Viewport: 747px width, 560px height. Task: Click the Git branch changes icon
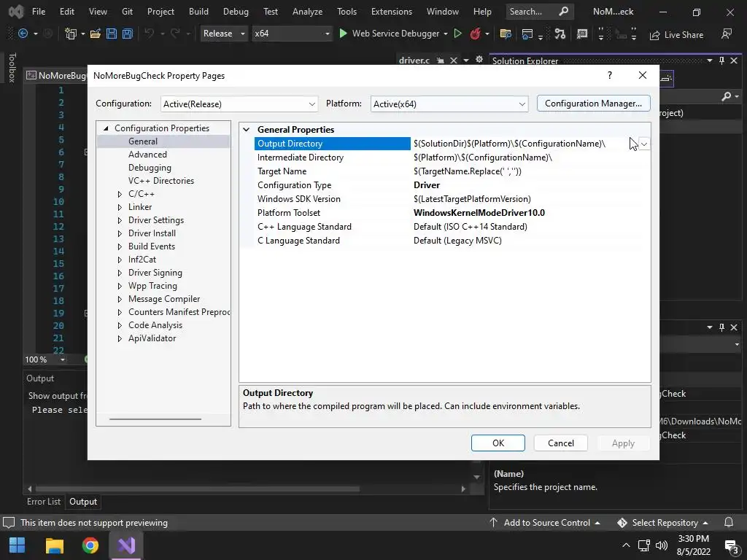click(x=560, y=34)
